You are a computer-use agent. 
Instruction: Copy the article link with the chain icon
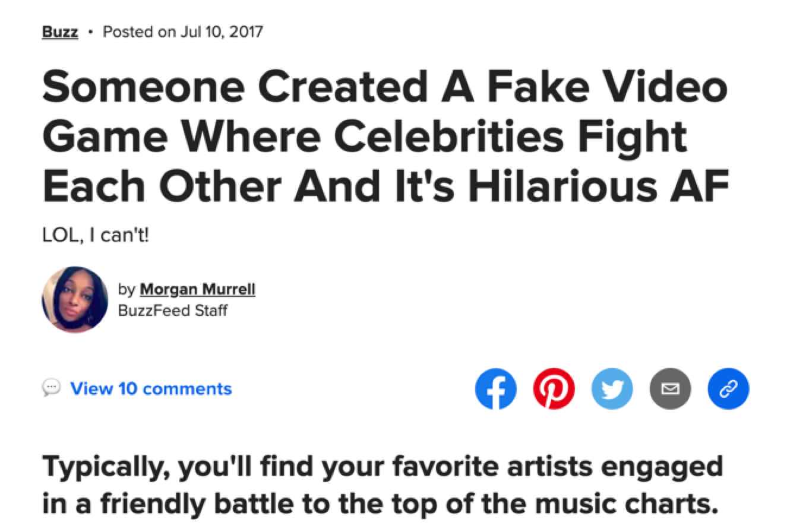tap(728, 389)
